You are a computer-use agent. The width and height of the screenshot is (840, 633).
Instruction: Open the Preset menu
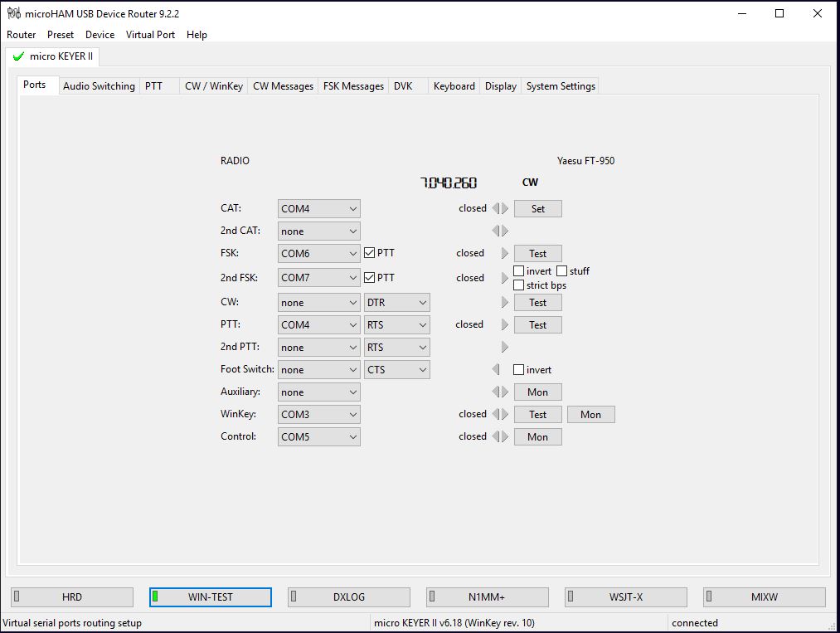61,35
